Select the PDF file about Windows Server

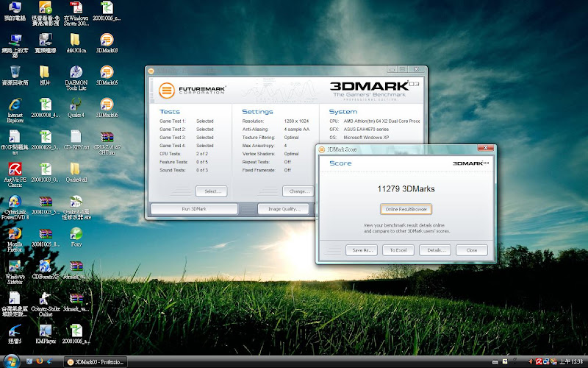(76, 13)
